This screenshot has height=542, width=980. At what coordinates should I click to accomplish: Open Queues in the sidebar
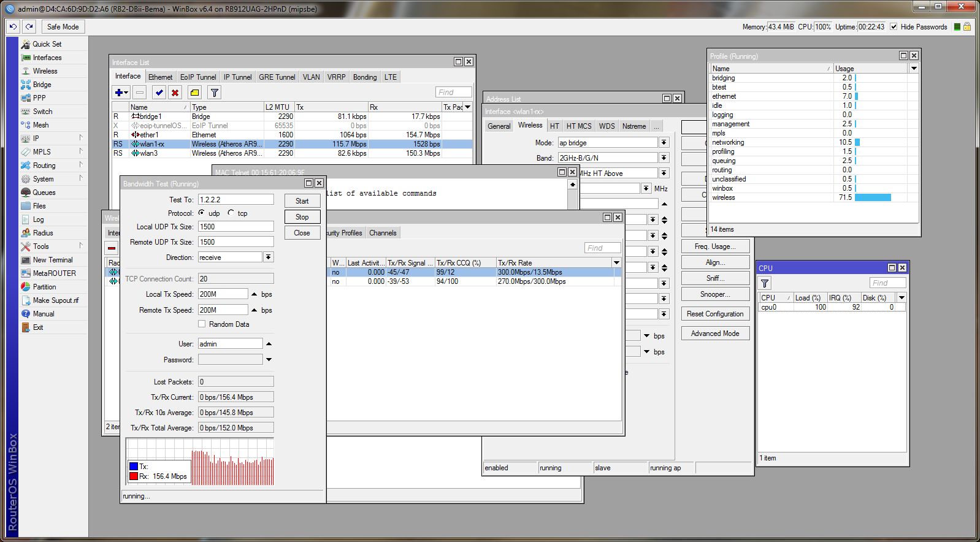pyautogui.click(x=44, y=193)
